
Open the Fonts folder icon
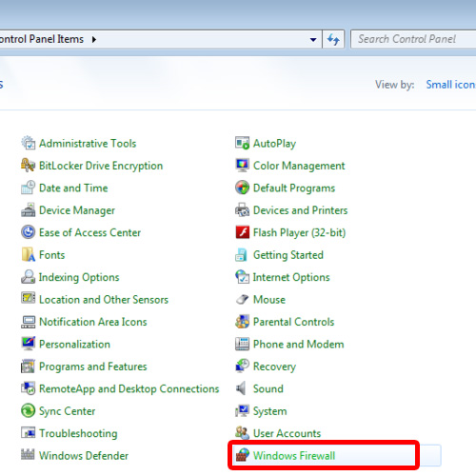tap(28, 254)
